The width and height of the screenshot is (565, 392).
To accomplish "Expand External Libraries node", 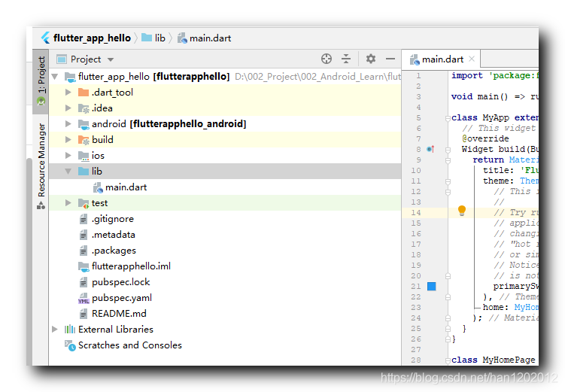I will click(x=54, y=330).
